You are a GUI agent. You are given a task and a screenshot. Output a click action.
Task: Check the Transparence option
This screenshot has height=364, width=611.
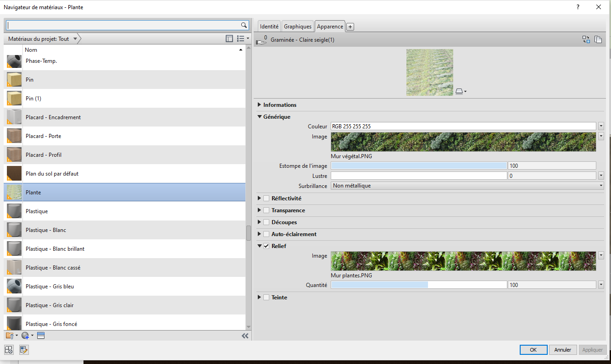pos(266,210)
